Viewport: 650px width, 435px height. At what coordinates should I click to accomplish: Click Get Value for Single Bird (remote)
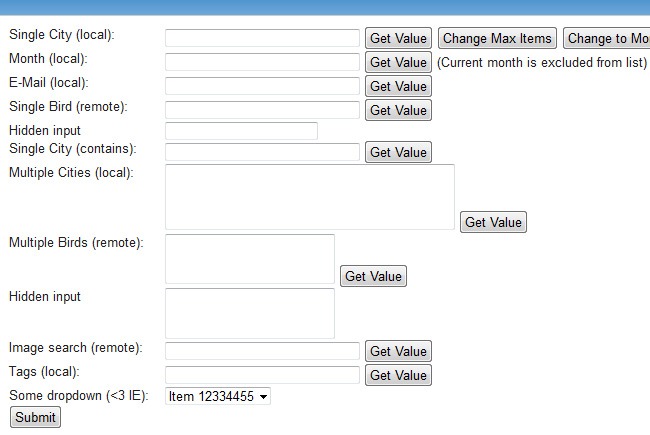pyautogui.click(x=398, y=110)
